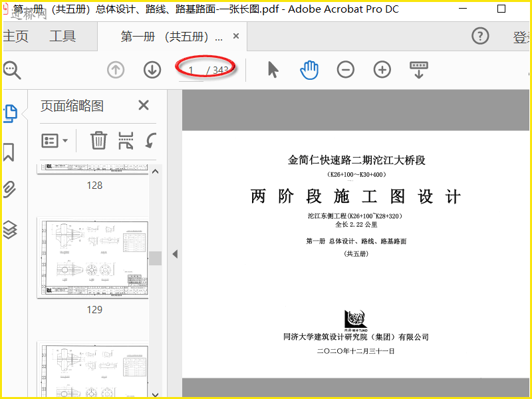
Task: Click the 金简仁快速路二期沱江大桥段 heading
Action: pyautogui.click(x=356, y=160)
